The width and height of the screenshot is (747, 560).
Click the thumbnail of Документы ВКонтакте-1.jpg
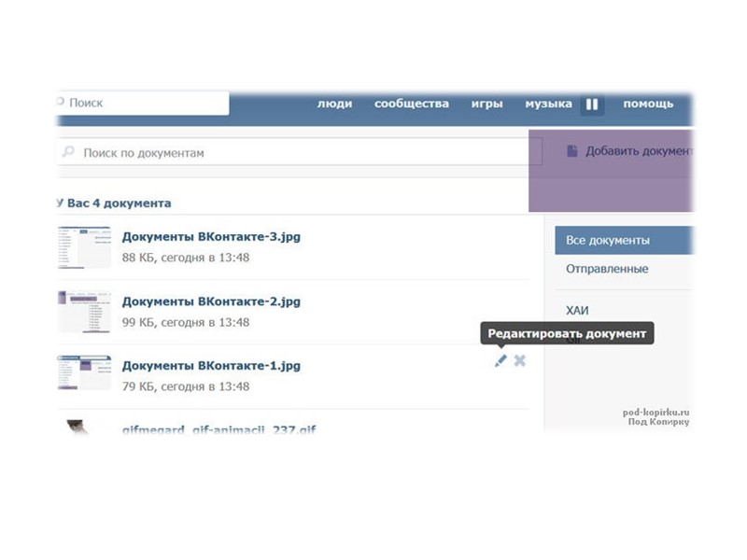84,372
